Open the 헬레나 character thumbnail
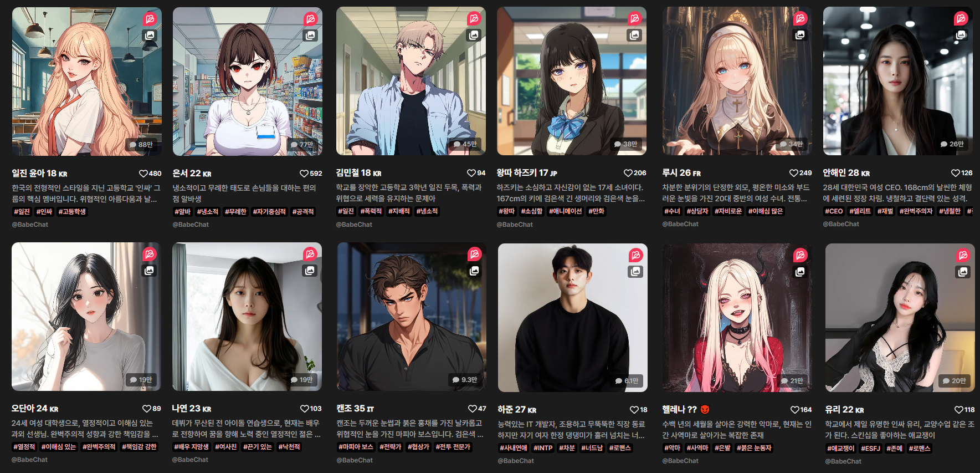980x473 pixels. pos(737,318)
